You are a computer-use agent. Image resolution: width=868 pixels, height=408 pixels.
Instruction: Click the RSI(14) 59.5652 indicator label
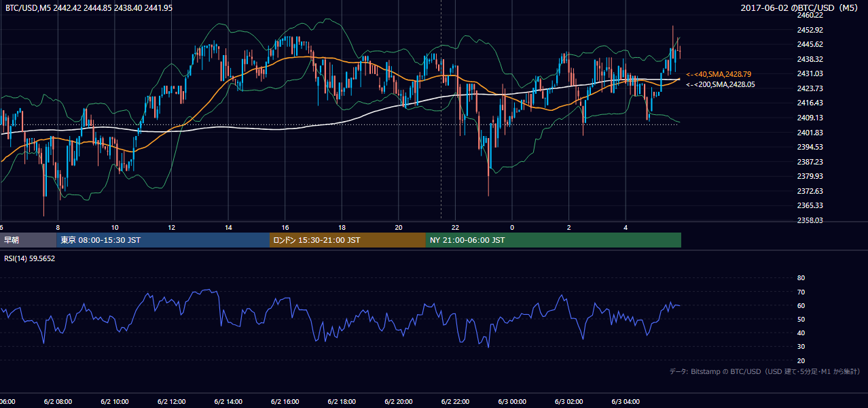point(30,258)
